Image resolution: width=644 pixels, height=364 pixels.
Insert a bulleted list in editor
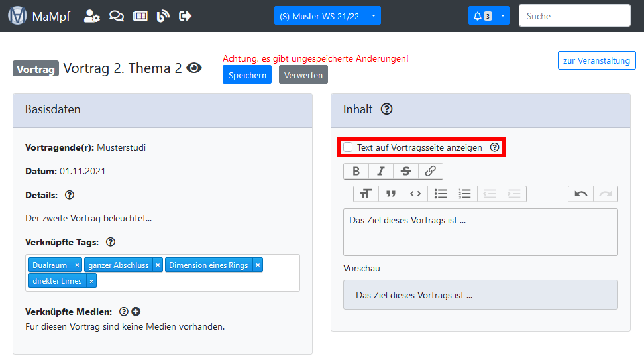[440, 194]
